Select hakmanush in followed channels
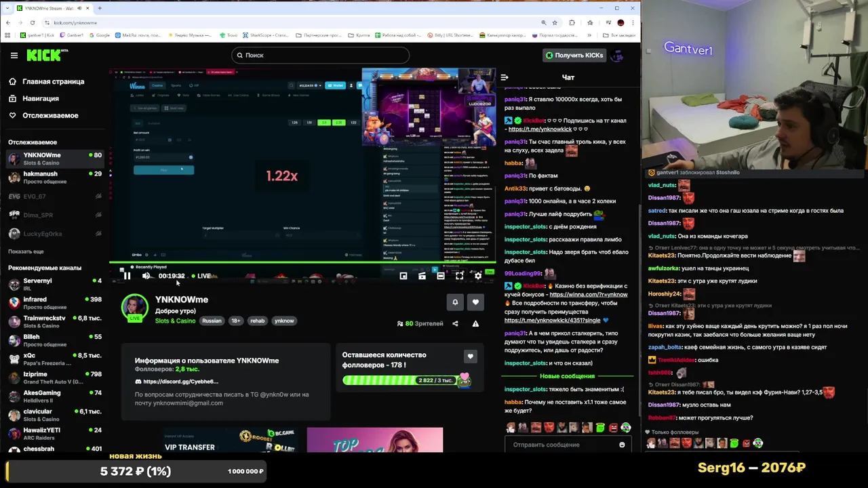 [x=54, y=177]
